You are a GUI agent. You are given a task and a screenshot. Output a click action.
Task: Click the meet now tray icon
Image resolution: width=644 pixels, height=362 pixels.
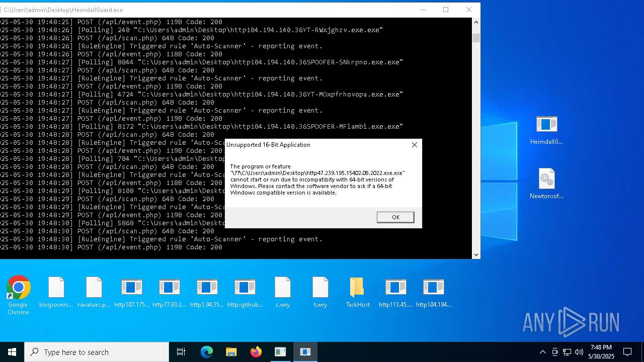click(x=555, y=352)
